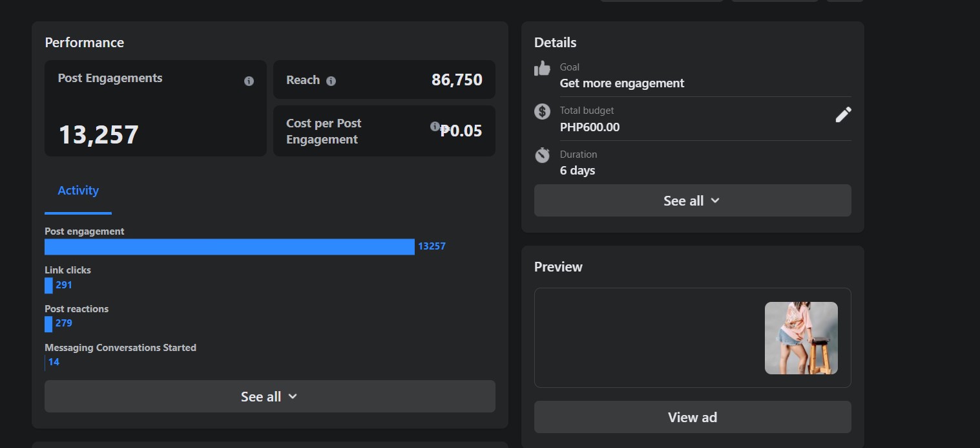Image resolution: width=980 pixels, height=448 pixels.
Task: Click Messaging Conversations Started label
Action: pos(120,348)
